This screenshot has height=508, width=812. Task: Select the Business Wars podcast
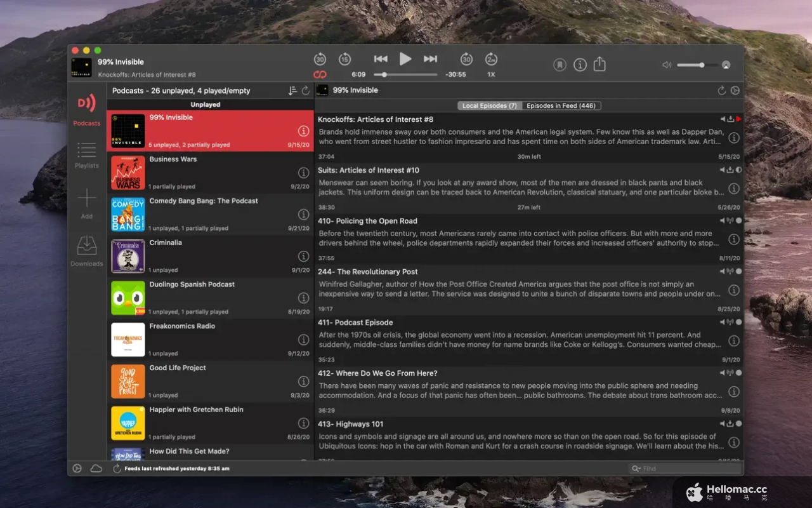[210, 173]
